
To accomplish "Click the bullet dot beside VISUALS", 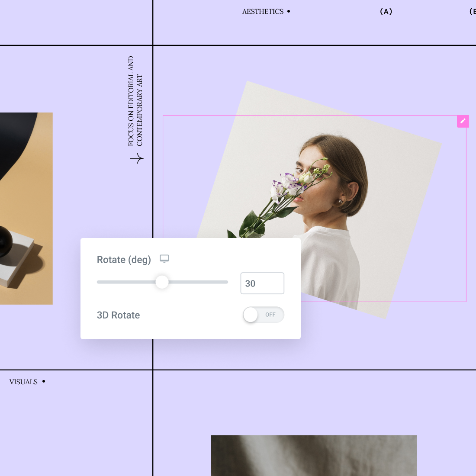I will coord(44,381).
